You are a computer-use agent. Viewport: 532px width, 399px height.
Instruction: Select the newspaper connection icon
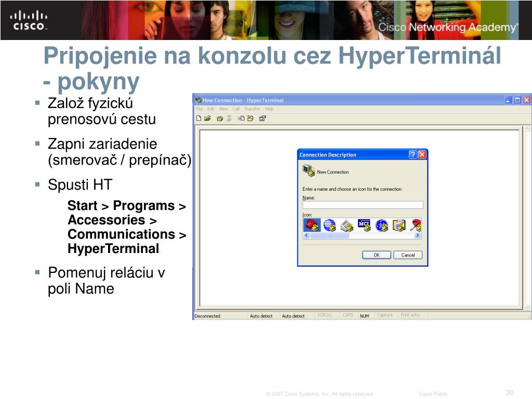(x=347, y=225)
